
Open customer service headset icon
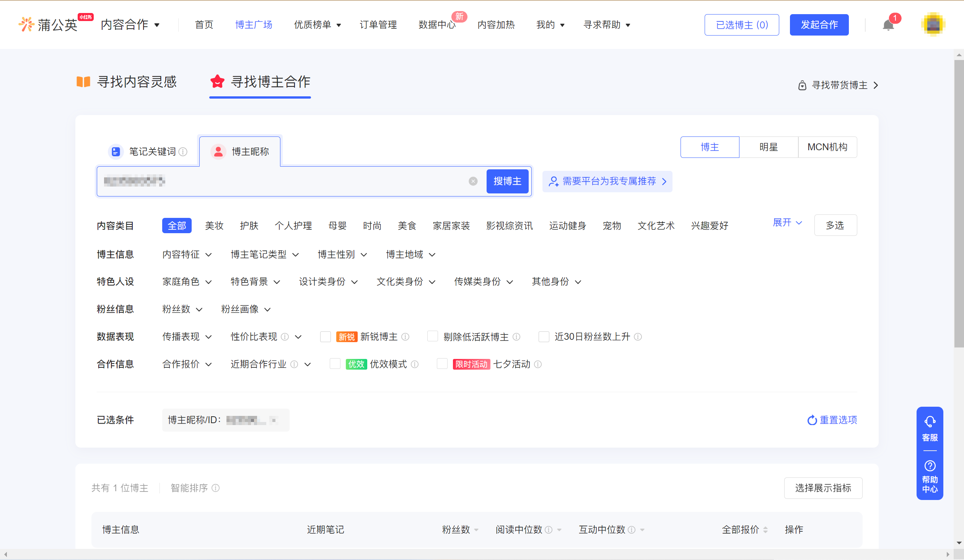pyautogui.click(x=930, y=422)
